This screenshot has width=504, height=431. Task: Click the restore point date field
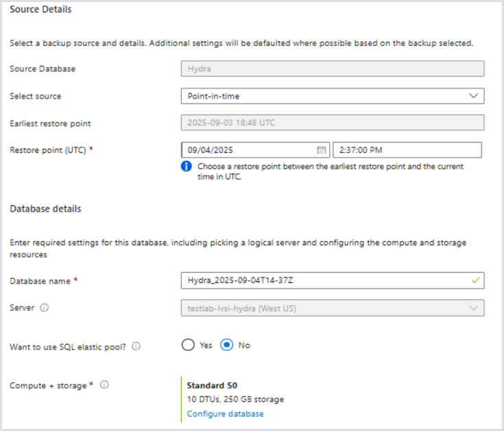click(x=247, y=150)
